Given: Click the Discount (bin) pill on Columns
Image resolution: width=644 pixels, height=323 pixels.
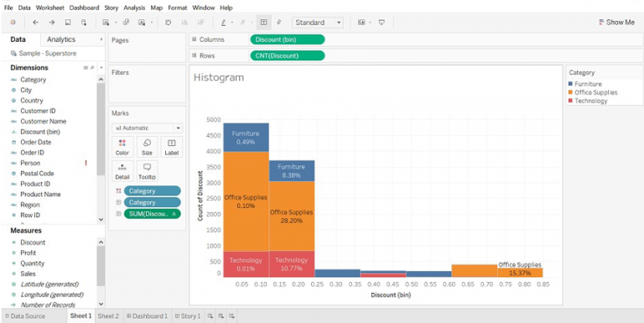Looking at the screenshot, I should (287, 39).
